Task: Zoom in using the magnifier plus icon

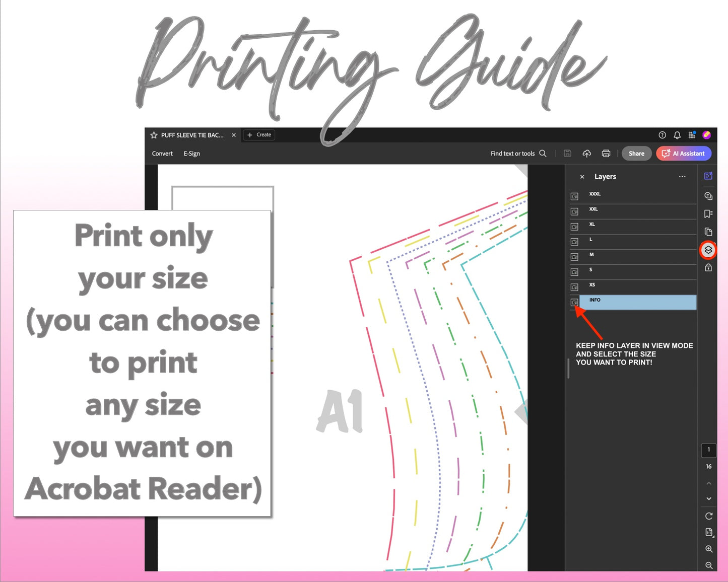Action: click(x=709, y=549)
